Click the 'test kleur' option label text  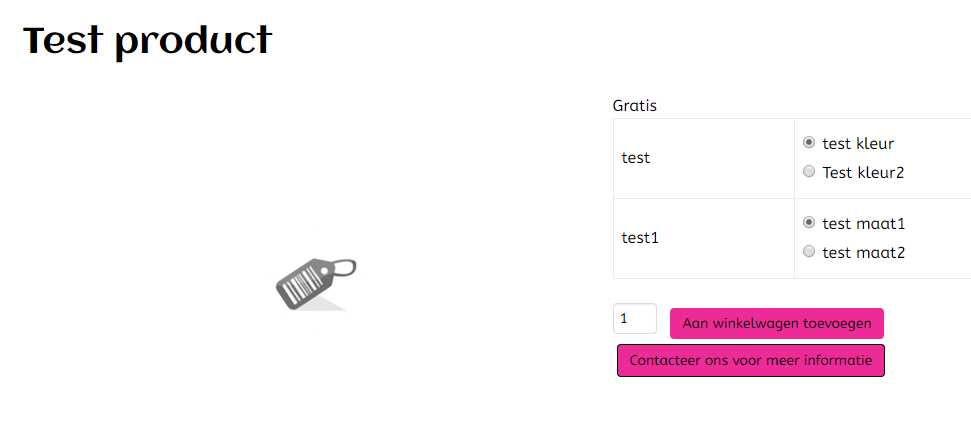click(x=858, y=144)
